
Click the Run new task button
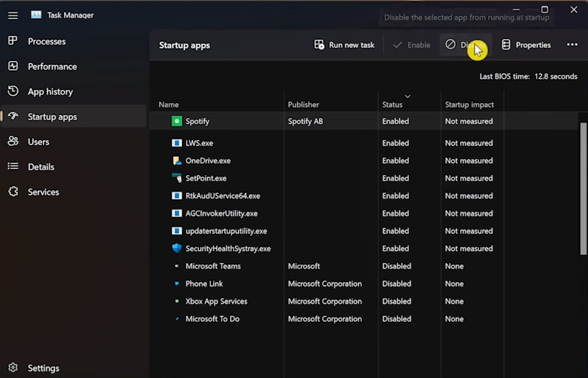coord(344,45)
